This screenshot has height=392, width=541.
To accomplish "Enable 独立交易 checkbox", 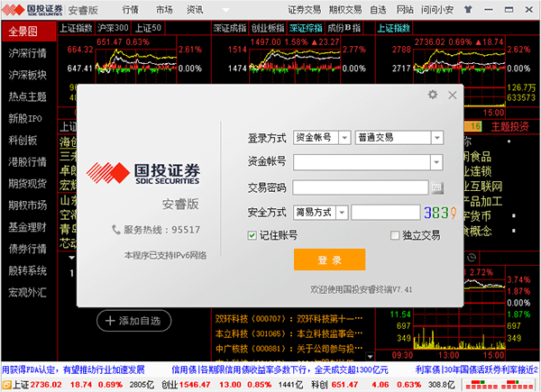I will (x=395, y=235).
